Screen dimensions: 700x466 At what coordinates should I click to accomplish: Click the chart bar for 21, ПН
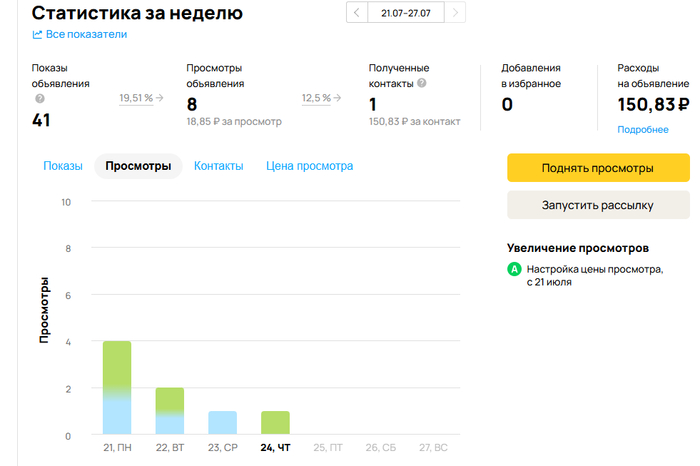tap(117, 388)
